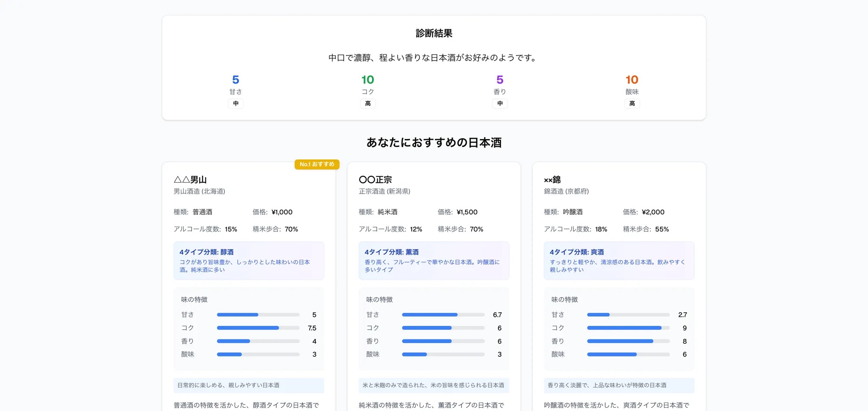868x411 pixels.
Task: Click the purple 香り score 5
Action: point(500,80)
